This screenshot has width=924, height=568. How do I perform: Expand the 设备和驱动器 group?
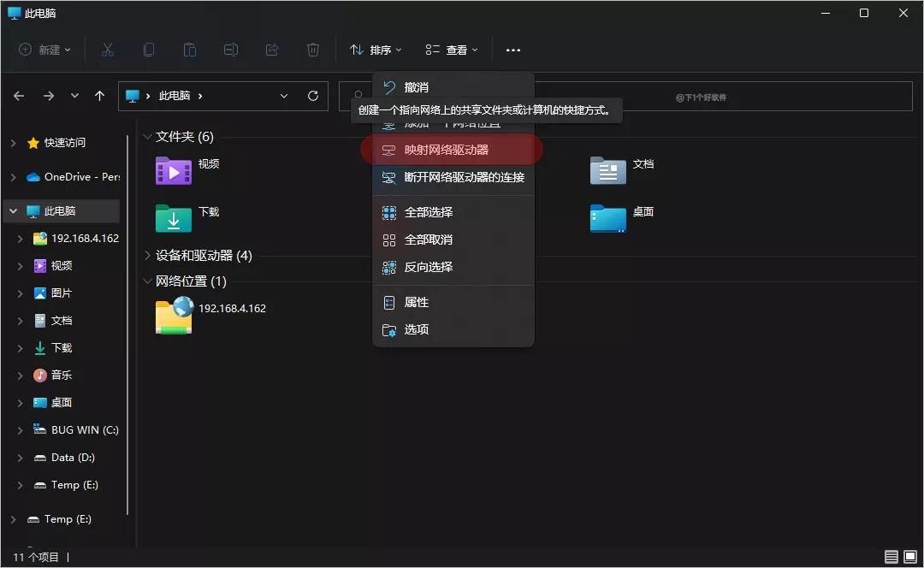click(148, 256)
